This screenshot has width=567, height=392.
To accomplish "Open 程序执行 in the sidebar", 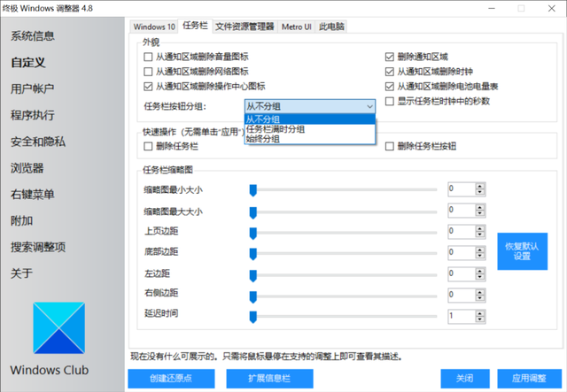I will pos(33,115).
